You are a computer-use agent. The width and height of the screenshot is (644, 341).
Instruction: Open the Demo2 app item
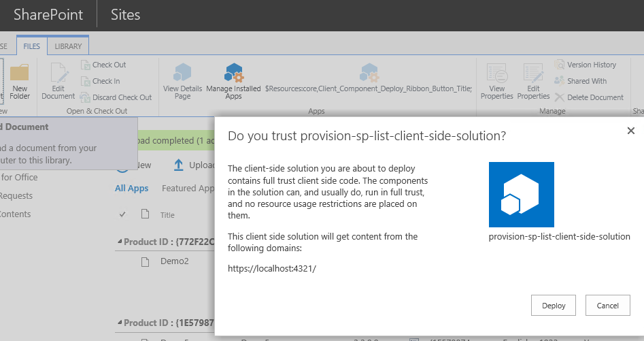coord(175,261)
